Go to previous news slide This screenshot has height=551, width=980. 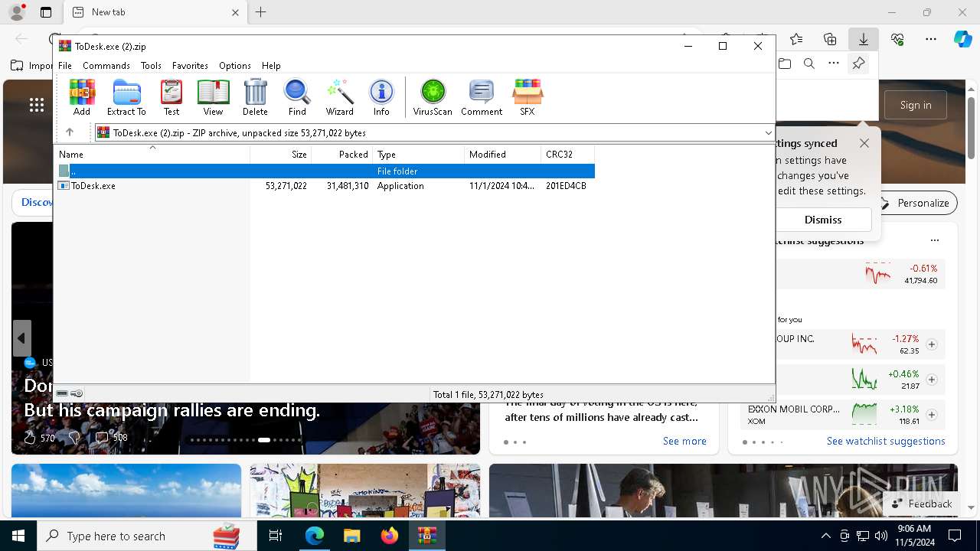pyautogui.click(x=21, y=338)
